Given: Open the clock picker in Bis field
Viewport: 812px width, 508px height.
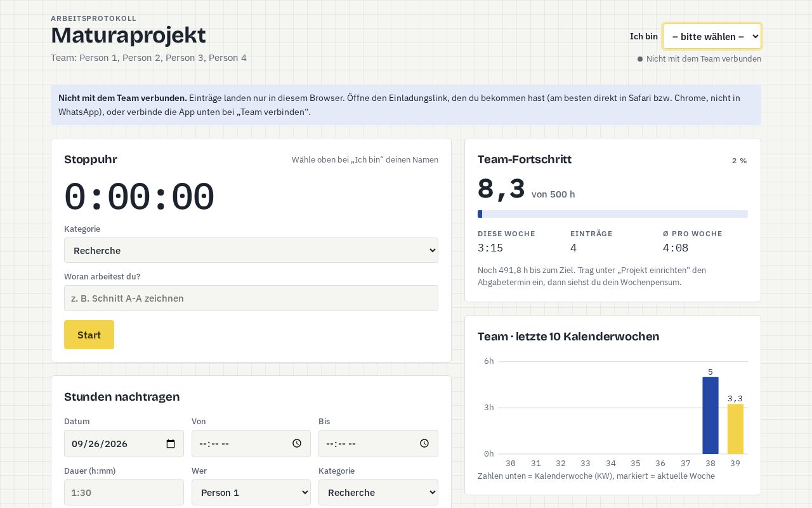Looking at the screenshot, I should [424, 444].
